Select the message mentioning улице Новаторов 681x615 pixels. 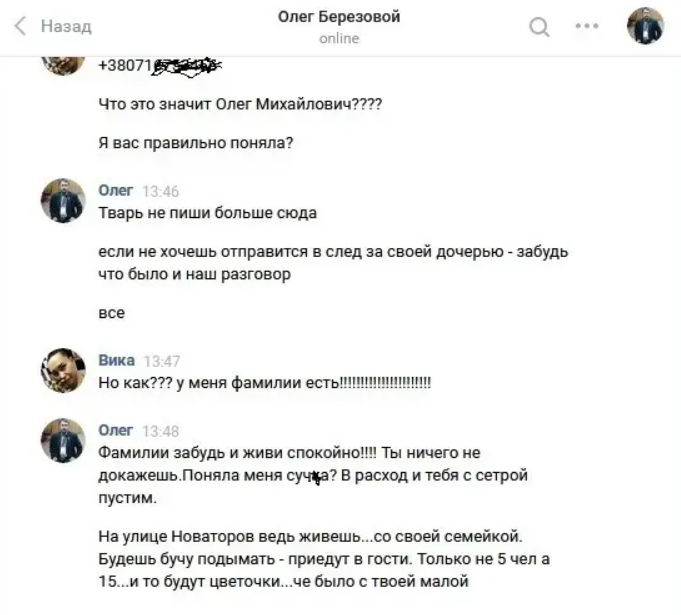(324, 559)
